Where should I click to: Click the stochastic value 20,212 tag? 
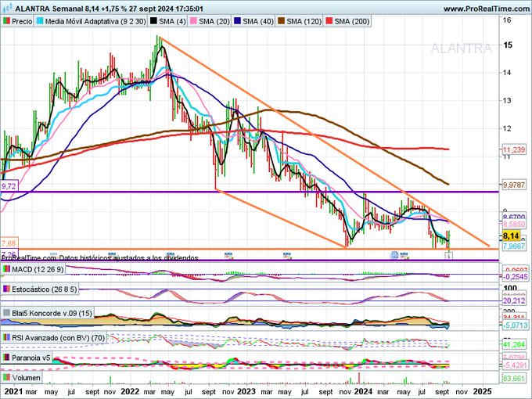pyautogui.click(x=514, y=300)
